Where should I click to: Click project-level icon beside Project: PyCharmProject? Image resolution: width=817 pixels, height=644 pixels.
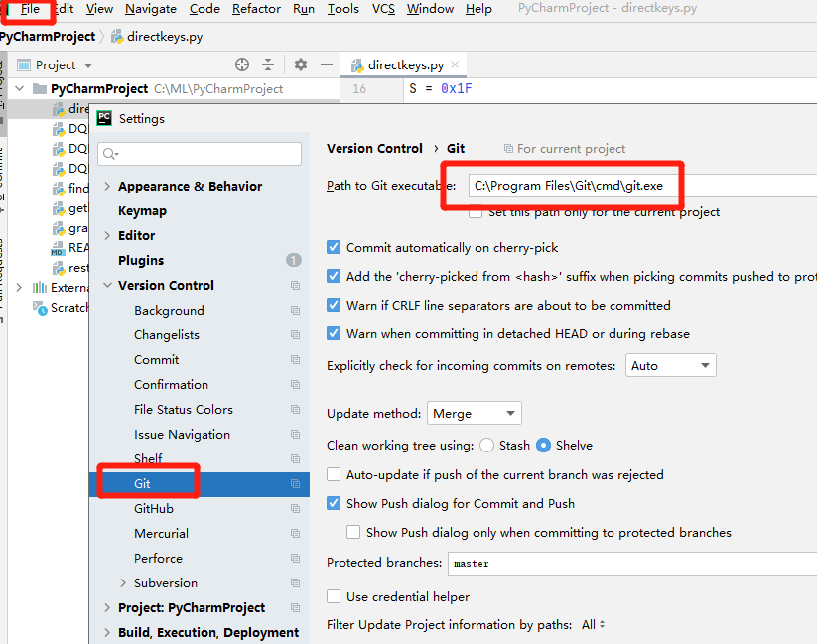coord(296,607)
